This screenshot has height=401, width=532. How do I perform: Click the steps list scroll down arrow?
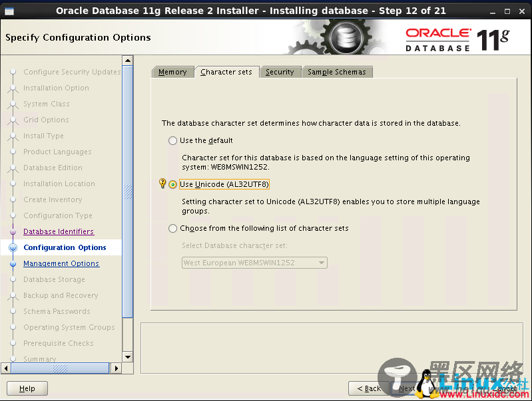128,357
